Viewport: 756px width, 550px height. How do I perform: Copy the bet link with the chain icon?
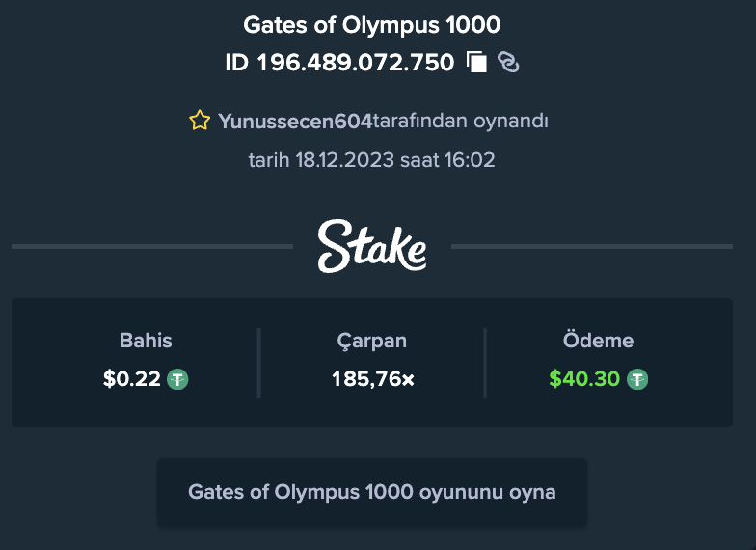(508, 62)
